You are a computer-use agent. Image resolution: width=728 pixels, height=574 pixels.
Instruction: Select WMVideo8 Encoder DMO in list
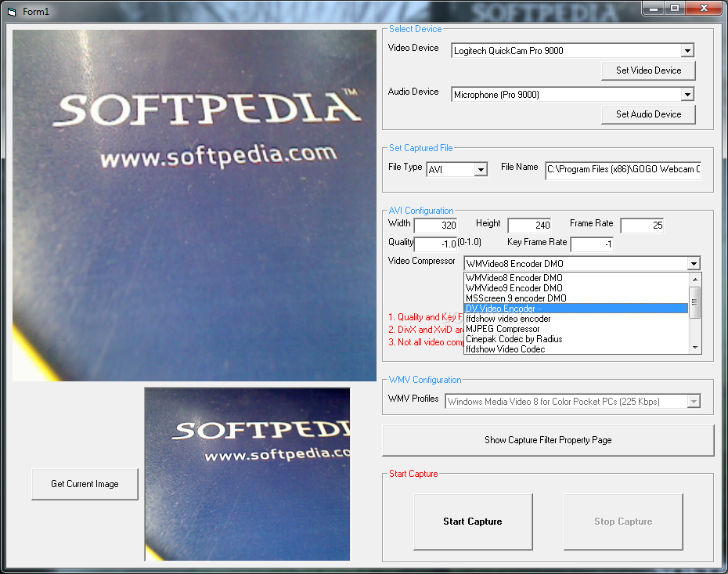(576, 278)
